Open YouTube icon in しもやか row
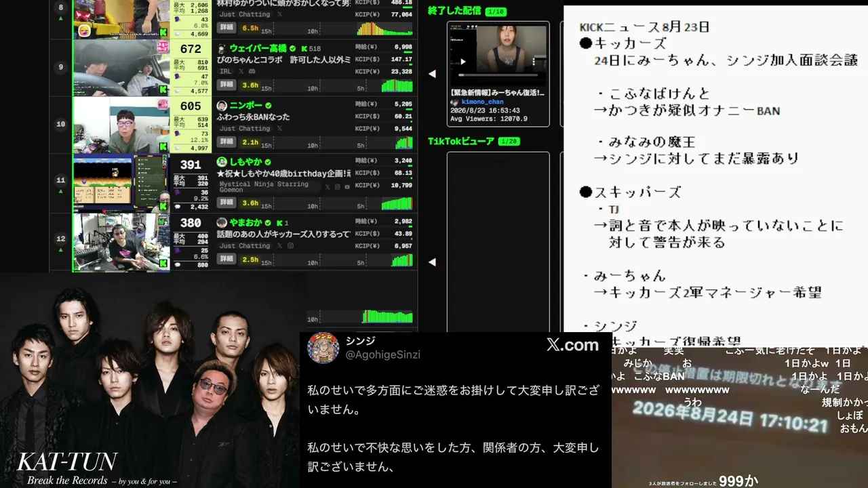Screen dimensions: 868x488 (347, 186)
